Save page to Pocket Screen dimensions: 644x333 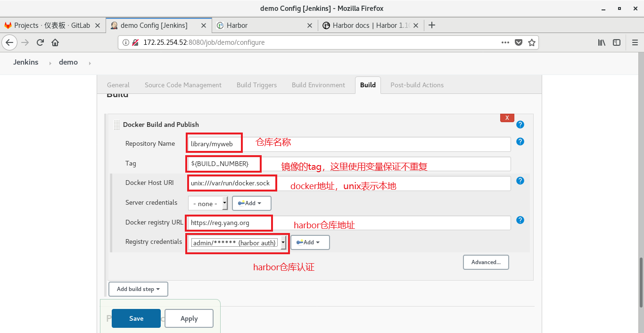click(x=519, y=42)
